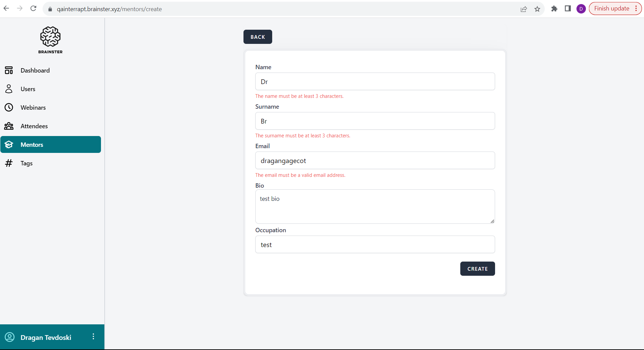644x350 pixels.
Task: Open the browser Extensions puzzle icon
Action: click(554, 9)
